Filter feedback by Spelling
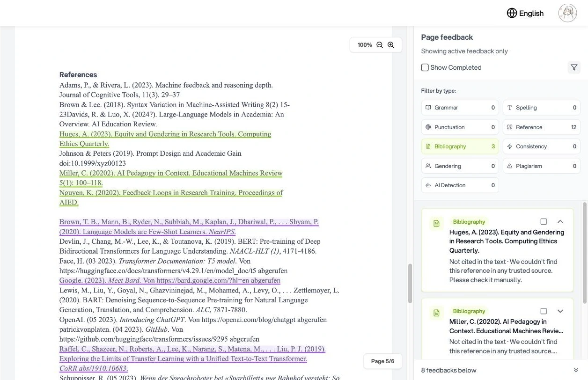Image resolution: width=588 pixels, height=380 pixels. point(542,108)
